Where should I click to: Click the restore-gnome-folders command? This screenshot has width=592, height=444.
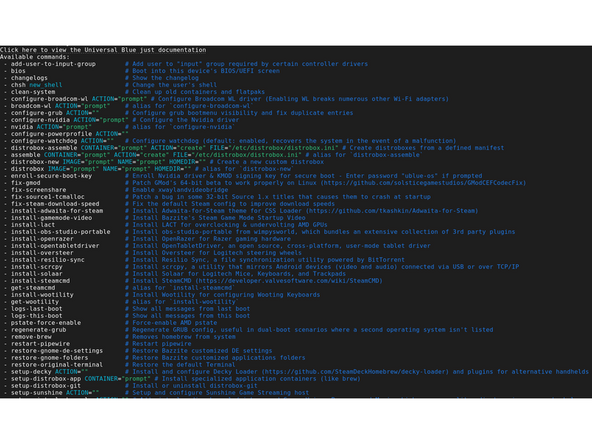point(49,357)
